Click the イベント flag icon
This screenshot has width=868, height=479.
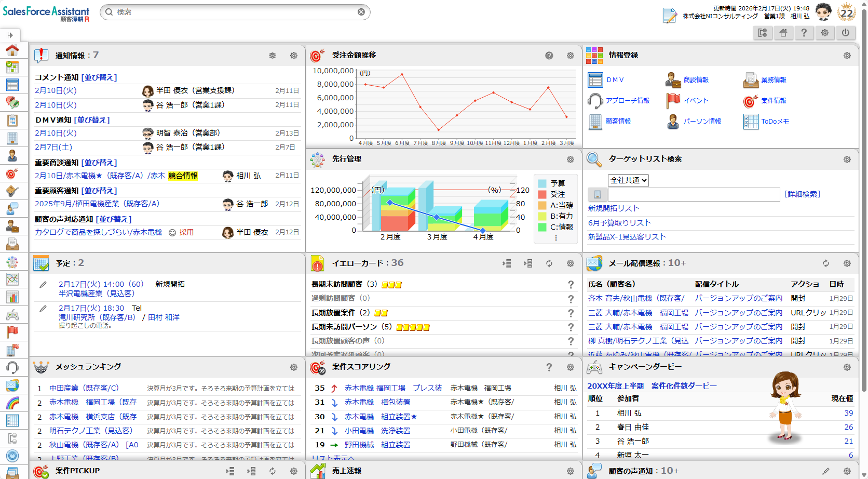673,101
